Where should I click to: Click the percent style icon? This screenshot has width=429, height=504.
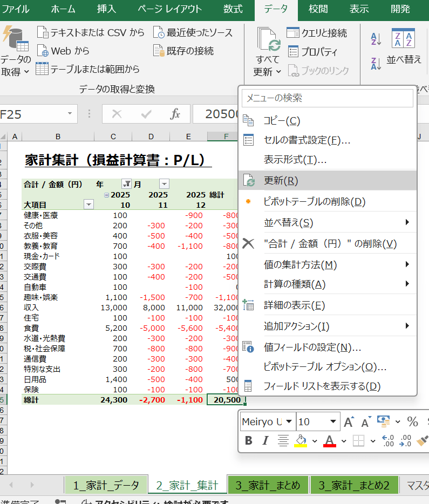[x=412, y=421]
